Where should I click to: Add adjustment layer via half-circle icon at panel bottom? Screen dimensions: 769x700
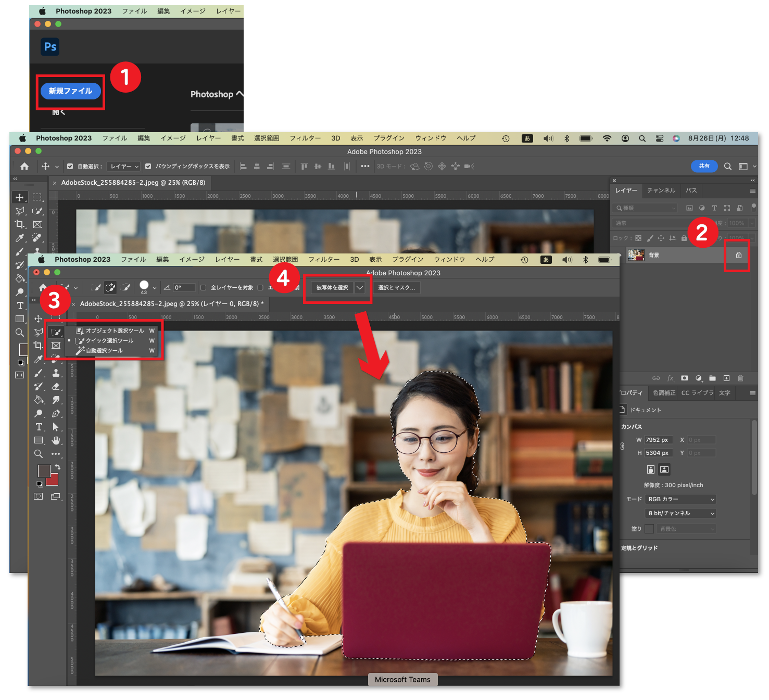click(699, 378)
